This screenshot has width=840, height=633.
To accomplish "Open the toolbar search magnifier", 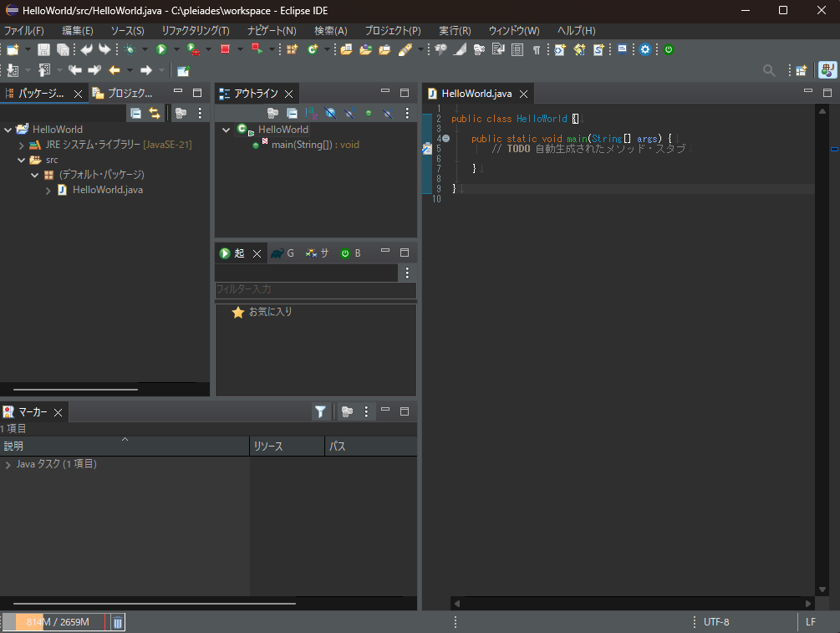I will (x=769, y=71).
